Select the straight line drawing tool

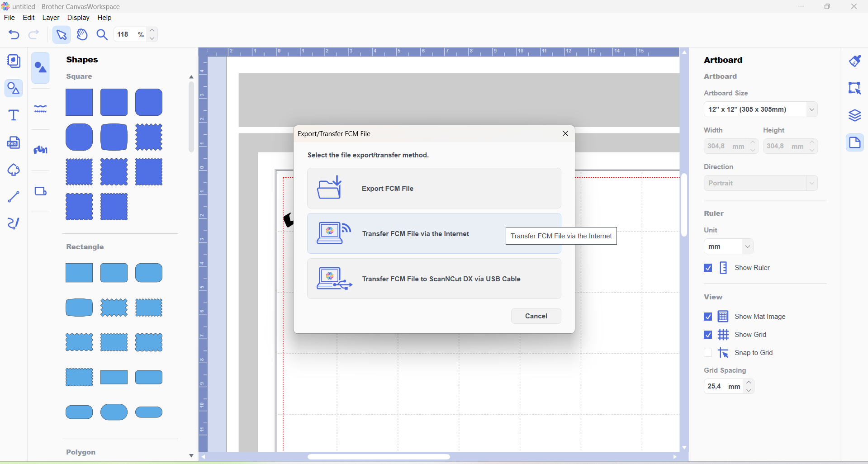click(x=14, y=197)
